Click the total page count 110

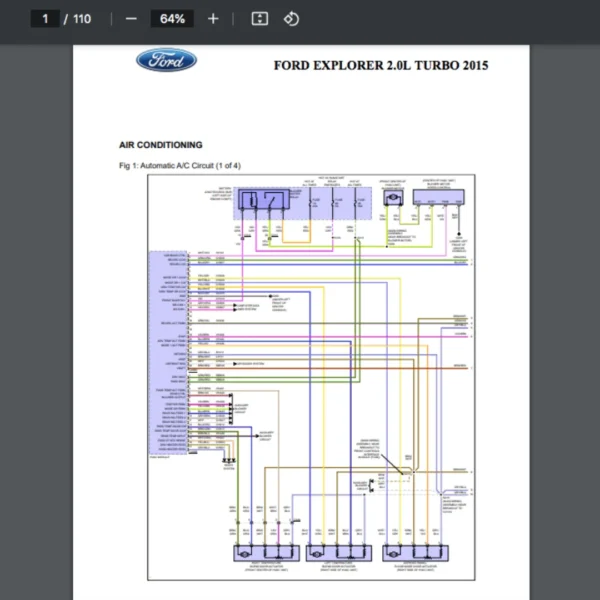[x=82, y=19]
